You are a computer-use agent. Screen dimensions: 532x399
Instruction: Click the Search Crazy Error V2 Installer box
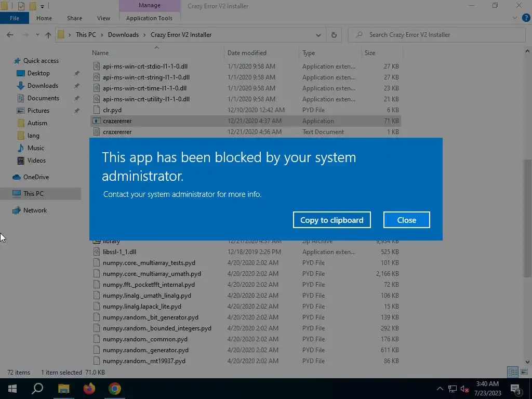(x=436, y=35)
